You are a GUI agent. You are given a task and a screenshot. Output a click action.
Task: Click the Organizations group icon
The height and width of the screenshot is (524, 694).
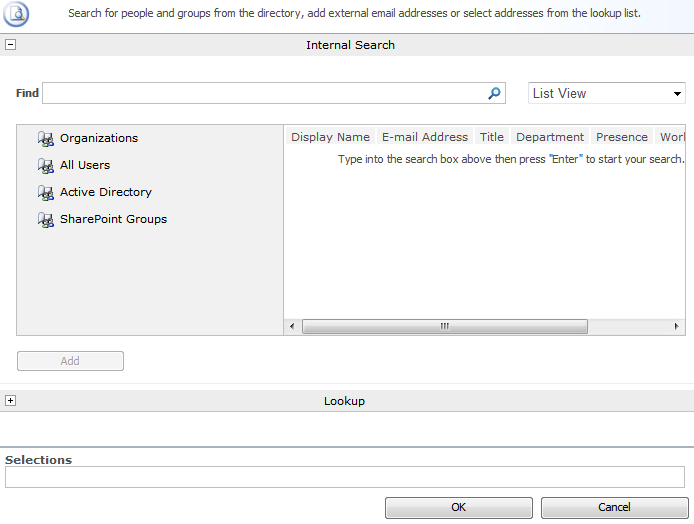tap(45, 139)
